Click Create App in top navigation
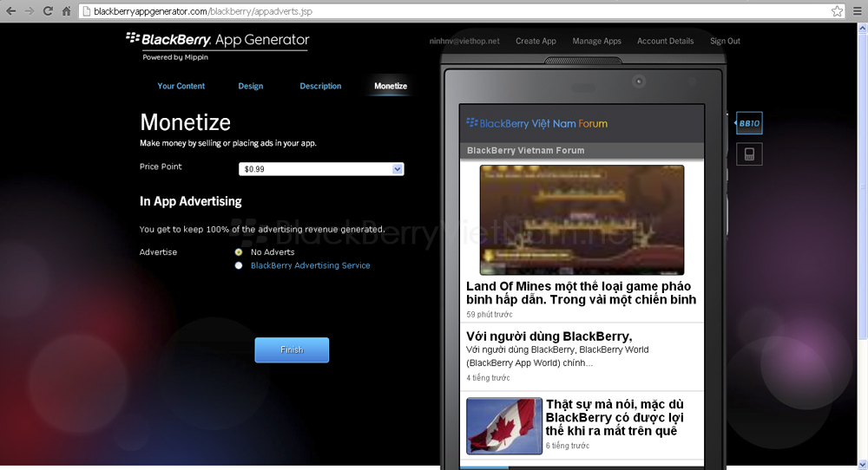 coord(536,41)
